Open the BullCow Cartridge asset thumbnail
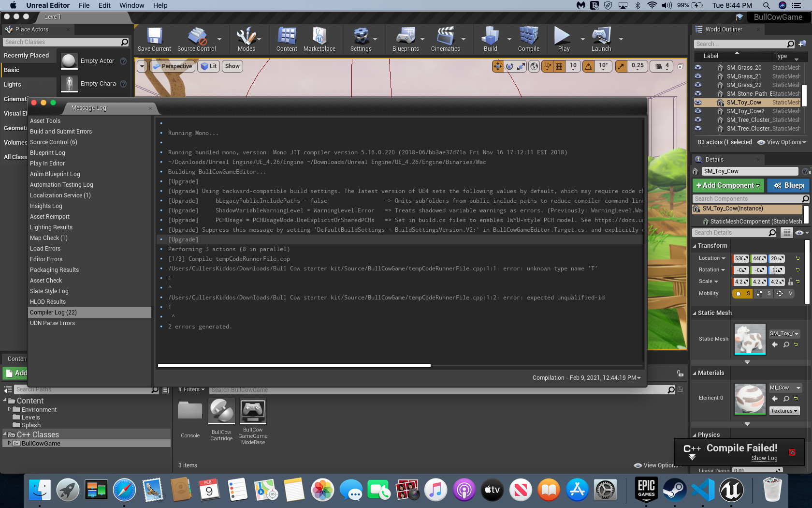 (221, 411)
